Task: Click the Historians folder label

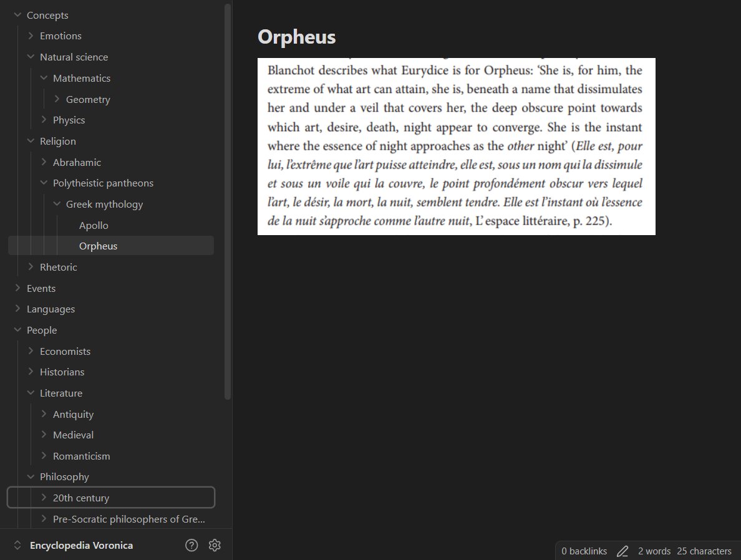Action: (x=62, y=372)
